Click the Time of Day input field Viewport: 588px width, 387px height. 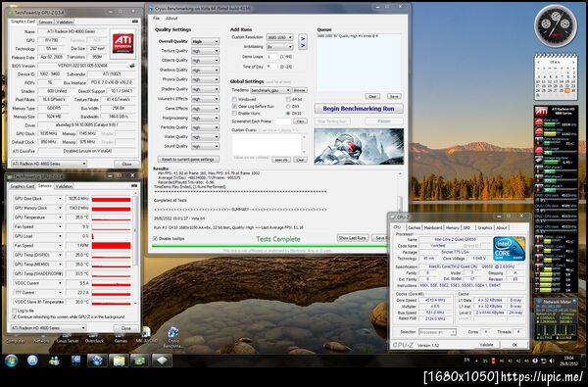(271, 67)
